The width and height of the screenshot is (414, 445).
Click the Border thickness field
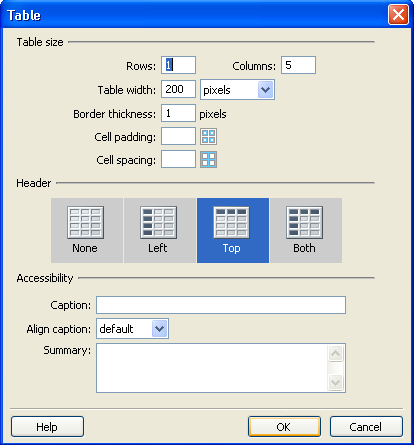coord(178,113)
